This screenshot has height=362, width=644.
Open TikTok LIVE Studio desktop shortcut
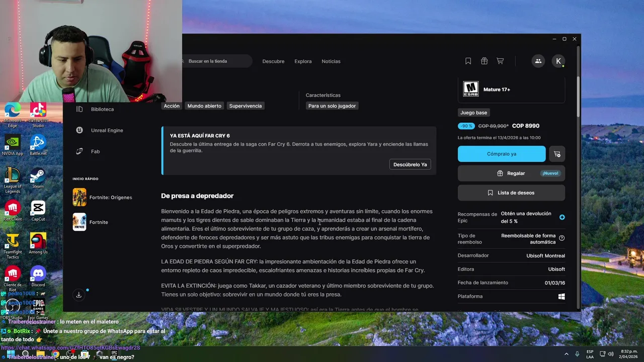coord(38,115)
